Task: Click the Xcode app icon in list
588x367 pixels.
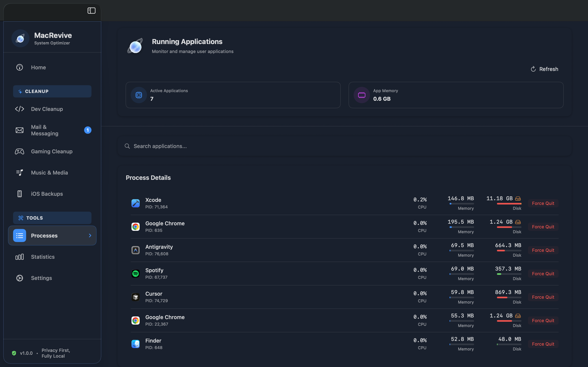Action: click(x=135, y=203)
